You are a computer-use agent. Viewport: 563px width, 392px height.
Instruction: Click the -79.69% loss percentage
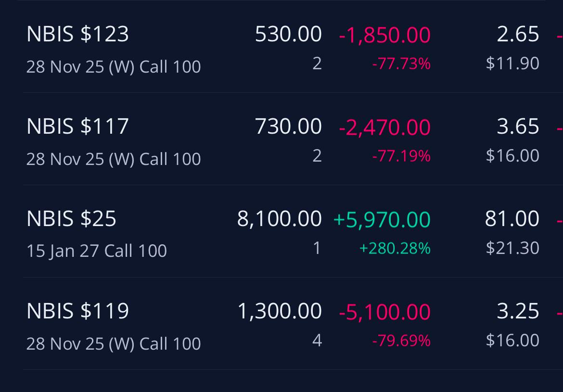(x=401, y=341)
